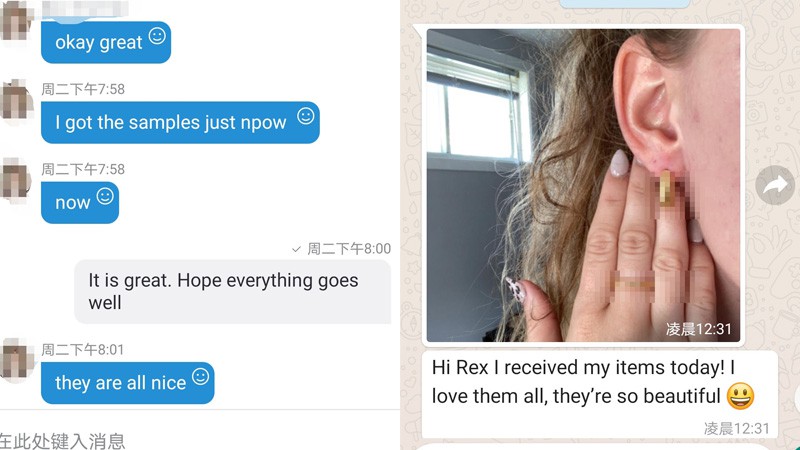The width and height of the screenshot is (800, 450).
Task: Click the sent checkmark next to 8:00 timestamp
Action: click(296, 249)
